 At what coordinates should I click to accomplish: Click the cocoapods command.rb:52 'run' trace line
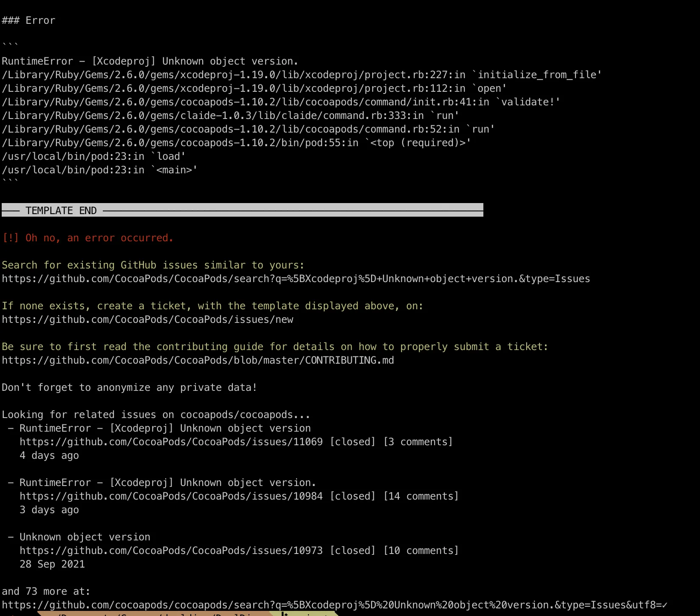click(x=248, y=129)
